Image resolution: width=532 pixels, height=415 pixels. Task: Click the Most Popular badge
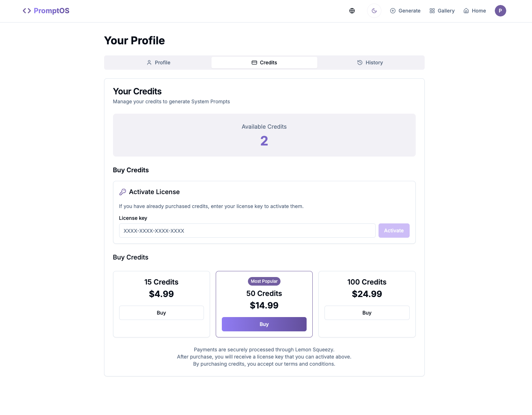tap(264, 281)
